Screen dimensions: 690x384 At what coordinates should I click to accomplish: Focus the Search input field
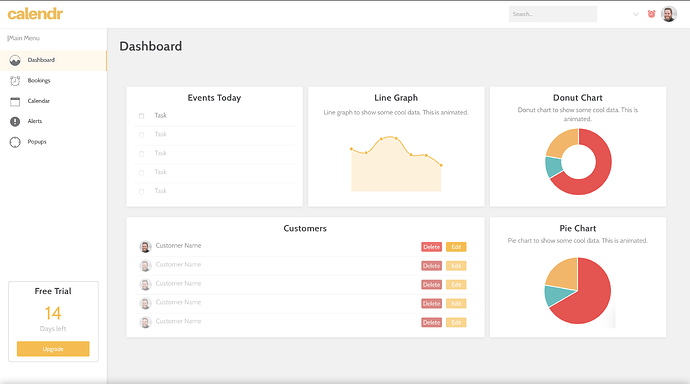(553, 14)
